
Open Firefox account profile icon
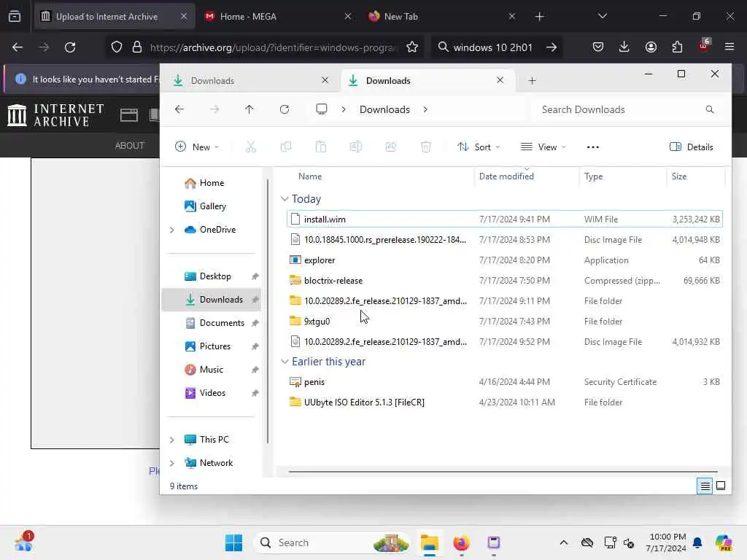pyautogui.click(x=651, y=47)
